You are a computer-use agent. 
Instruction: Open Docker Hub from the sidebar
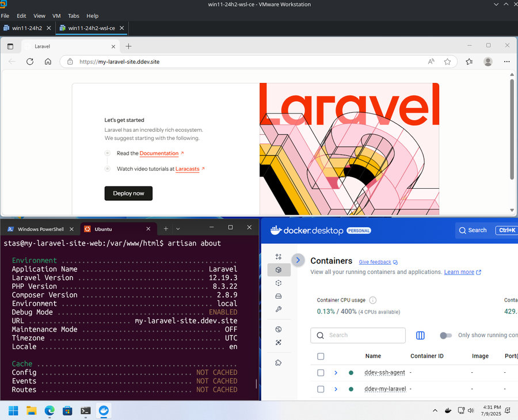click(279, 329)
